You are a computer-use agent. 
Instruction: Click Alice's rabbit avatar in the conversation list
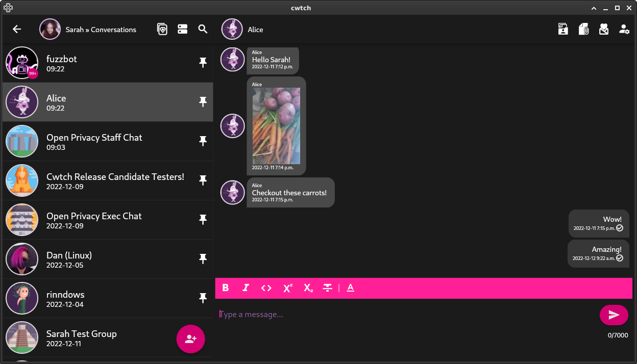[x=22, y=102]
